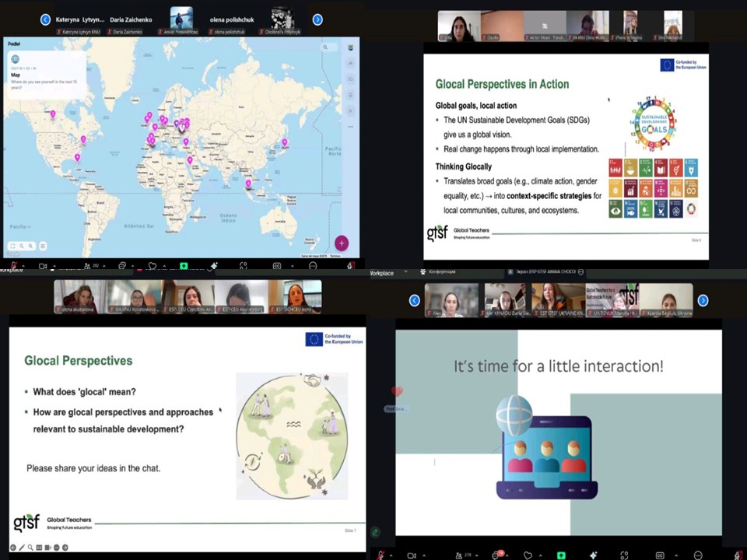Click green share screen button bottom-right toolbar
Image resolution: width=747 pixels, height=560 pixels.
(560, 555)
